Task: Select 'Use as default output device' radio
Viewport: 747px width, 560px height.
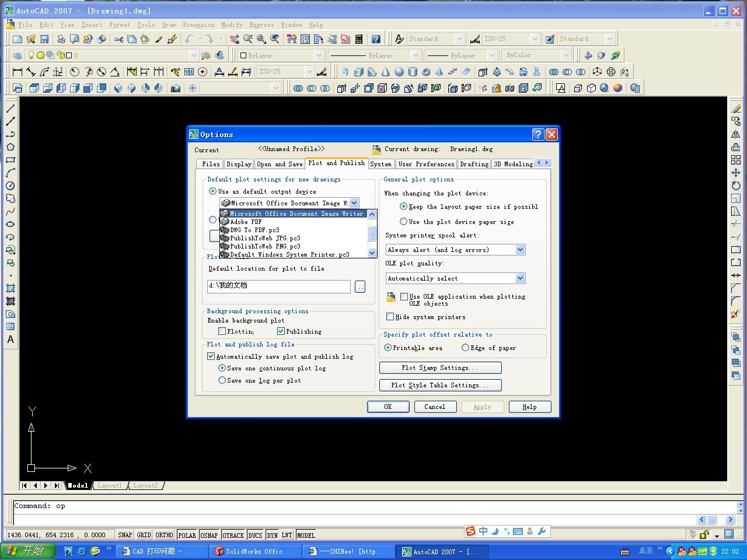Action: 212,191
